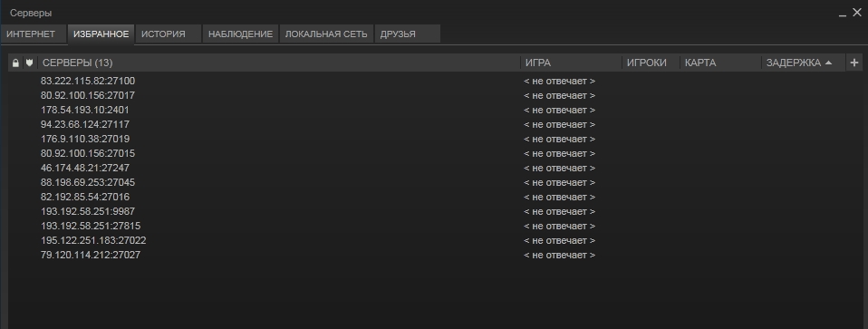This screenshot has width=868, height=329.
Task: Click the lock (password) column header icon
Action: [x=15, y=63]
